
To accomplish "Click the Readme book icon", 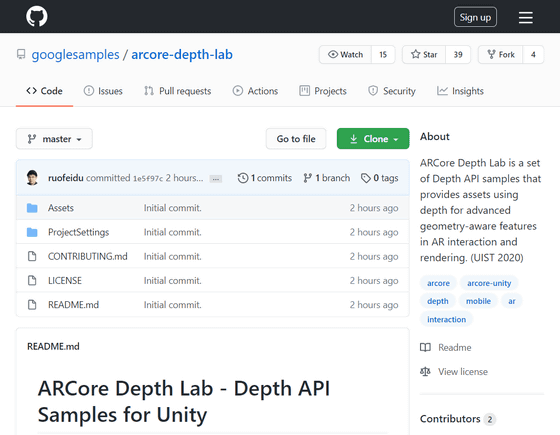I will [x=425, y=348].
